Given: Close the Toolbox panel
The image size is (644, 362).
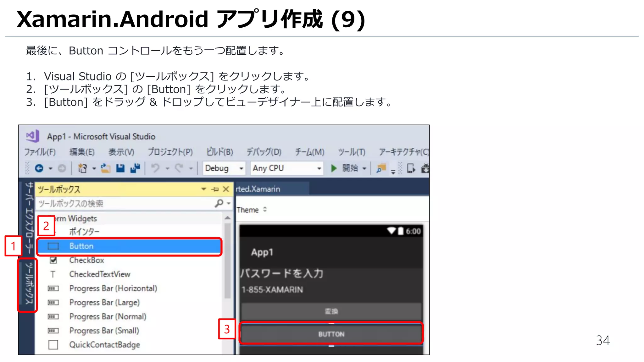Looking at the screenshot, I should coord(226,189).
